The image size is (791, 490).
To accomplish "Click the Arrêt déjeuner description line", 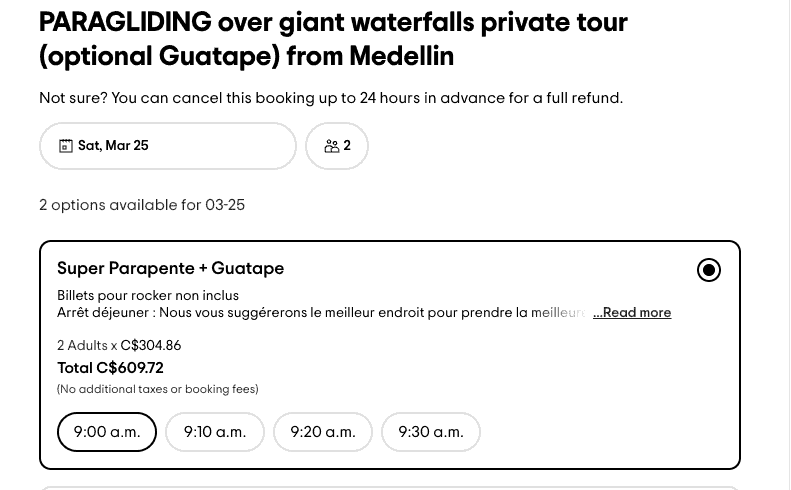I will (x=320, y=313).
